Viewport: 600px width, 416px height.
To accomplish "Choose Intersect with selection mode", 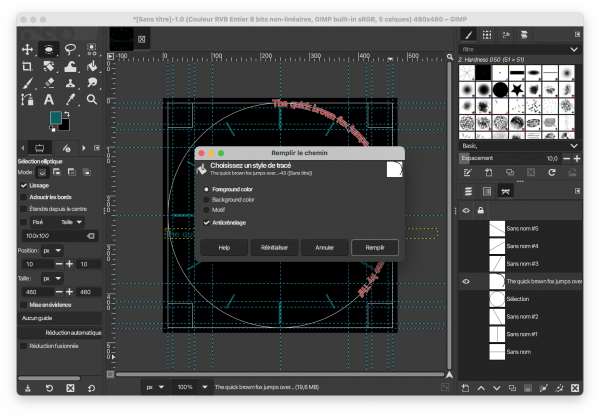I will [87, 172].
